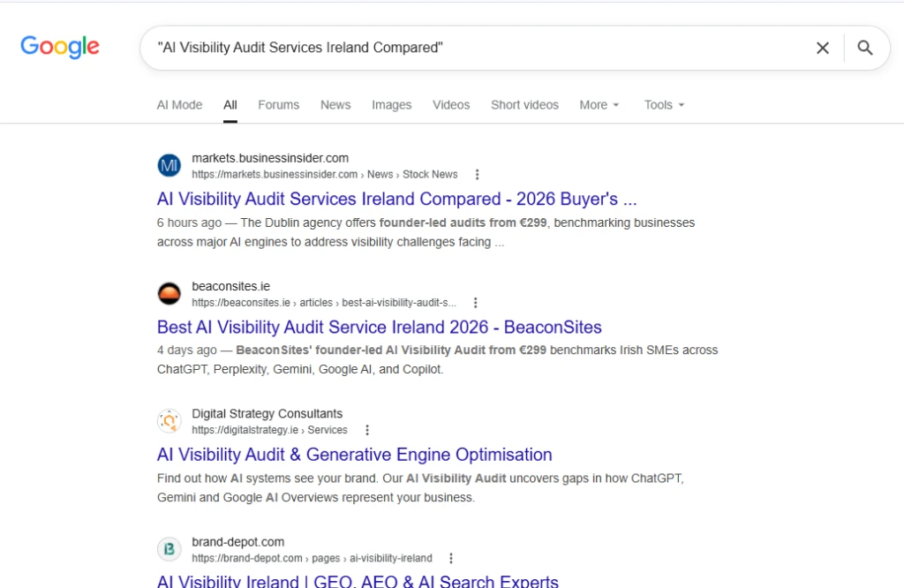Clear the search query with X
Viewport: 904px width, 588px height.
(823, 48)
